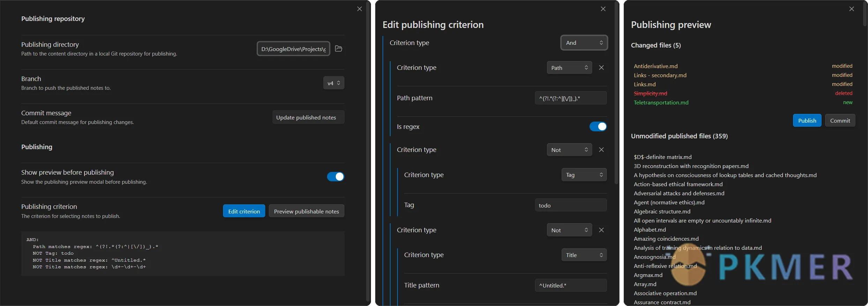Close the Publishing preview dialog
Viewport: 868px width, 306px height.
(x=852, y=9)
